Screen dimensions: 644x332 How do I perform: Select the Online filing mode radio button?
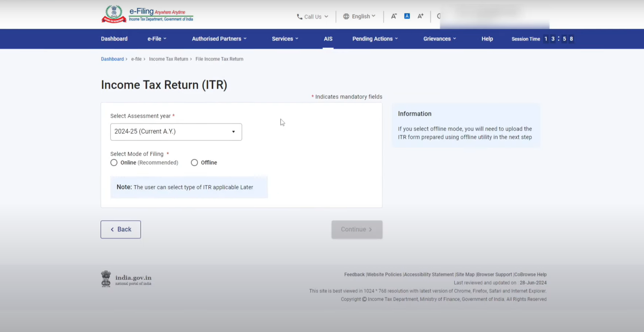(x=114, y=162)
